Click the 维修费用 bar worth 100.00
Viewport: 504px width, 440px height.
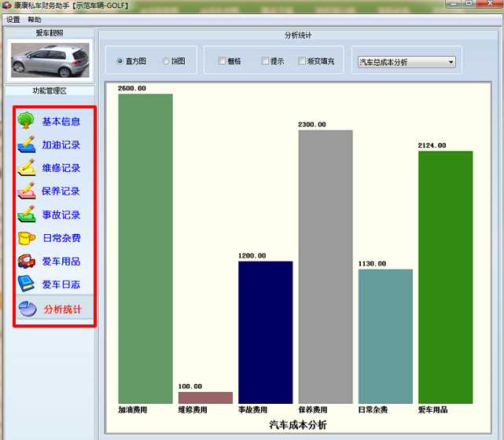pos(205,398)
